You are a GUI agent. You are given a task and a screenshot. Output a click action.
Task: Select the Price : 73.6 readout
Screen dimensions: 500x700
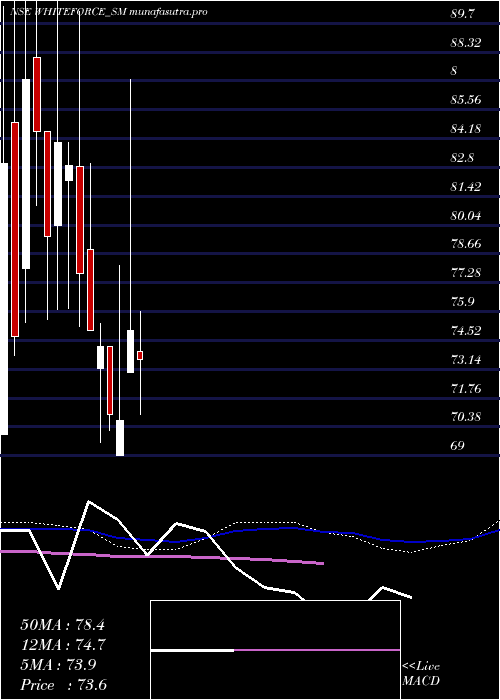click(x=64, y=684)
